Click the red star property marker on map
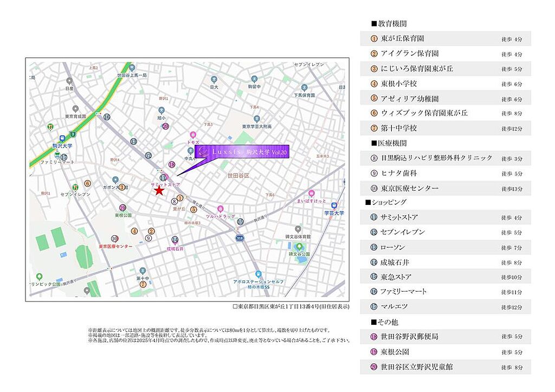 point(159,191)
